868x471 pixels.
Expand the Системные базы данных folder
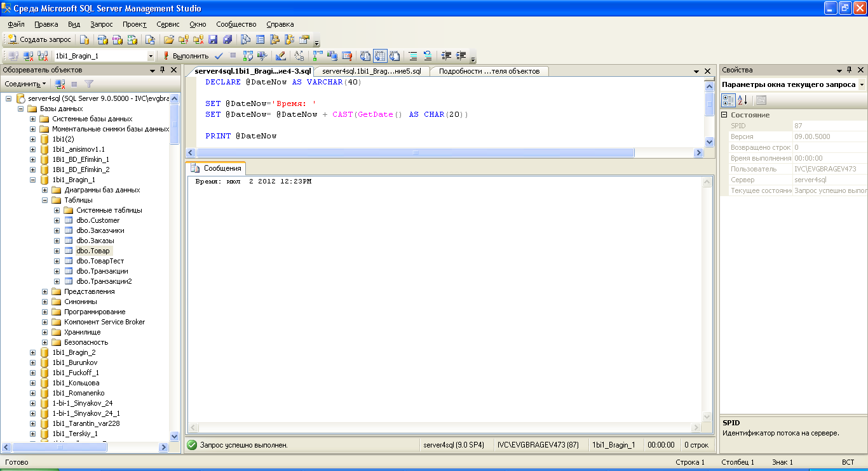(x=33, y=119)
